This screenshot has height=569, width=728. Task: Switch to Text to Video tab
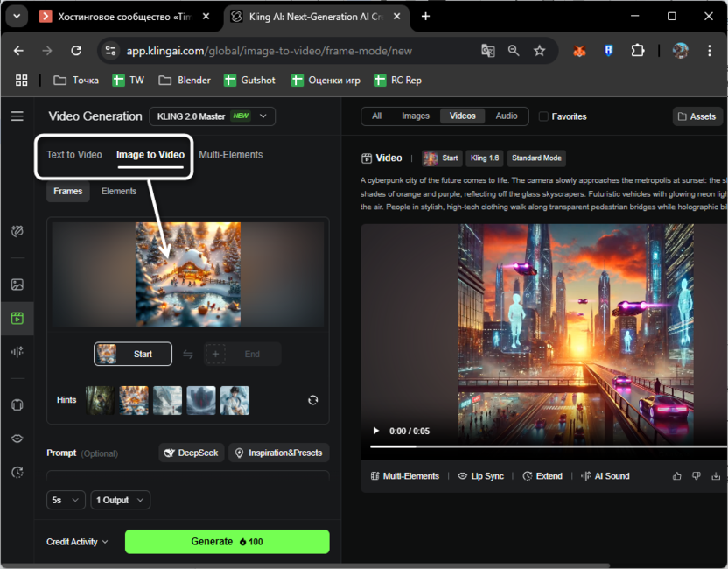click(x=74, y=155)
